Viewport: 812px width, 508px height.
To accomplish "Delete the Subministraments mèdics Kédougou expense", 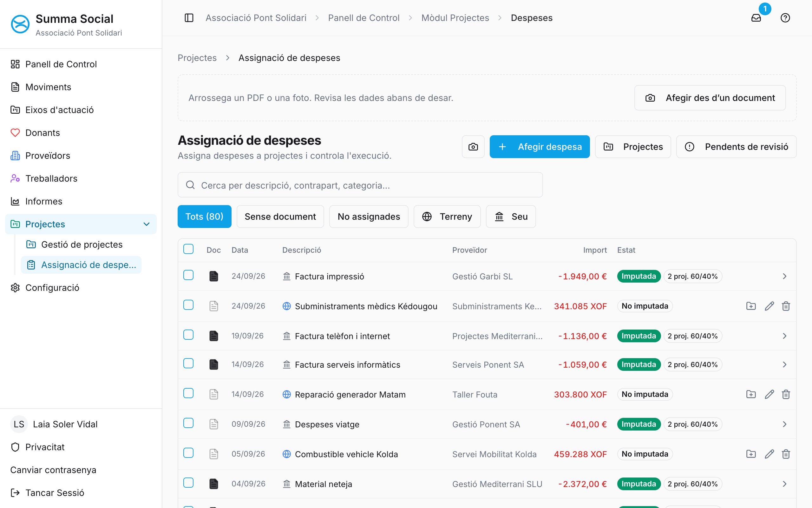I will tap(786, 306).
